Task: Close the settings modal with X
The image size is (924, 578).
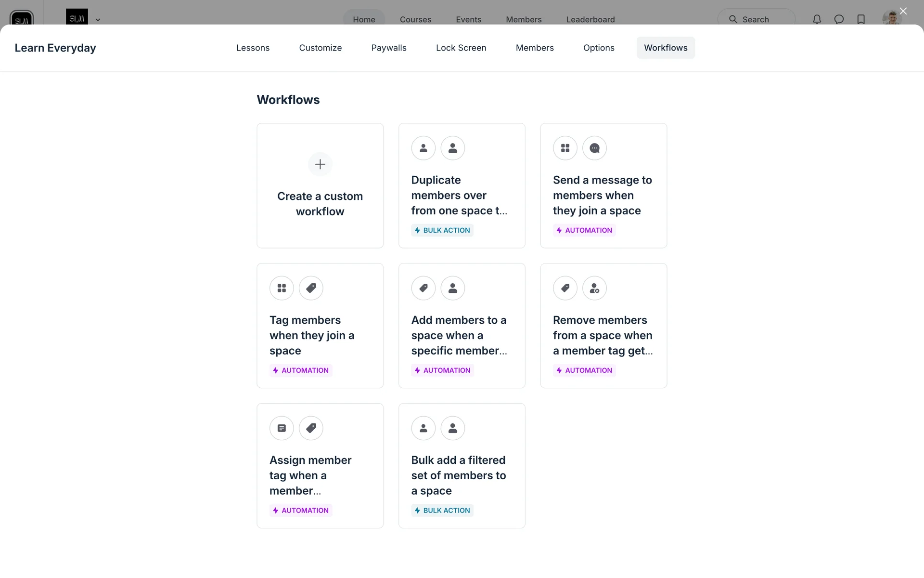Action: click(x=903, y=11)
